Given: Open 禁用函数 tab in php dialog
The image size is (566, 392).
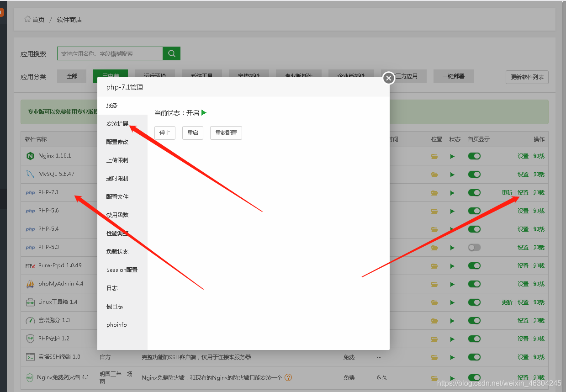Looking at the screenshot, I should pyautogui.click(x=122, y=215).
